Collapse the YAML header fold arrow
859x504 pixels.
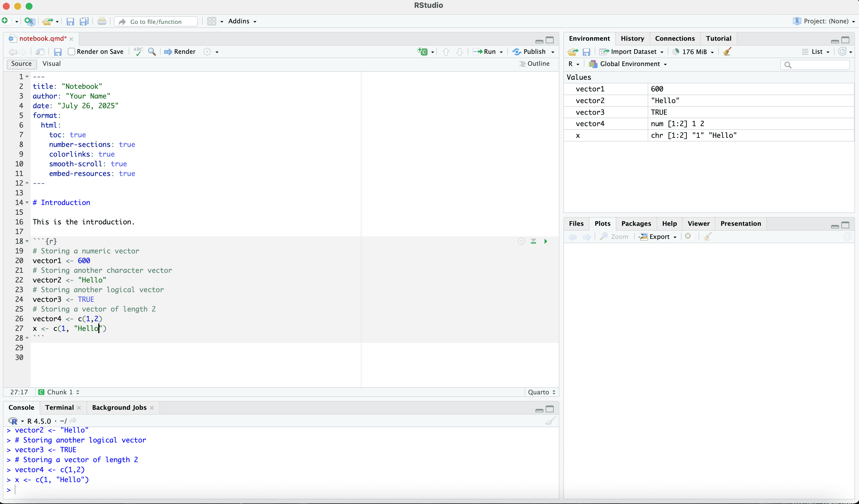click(27, 77)
